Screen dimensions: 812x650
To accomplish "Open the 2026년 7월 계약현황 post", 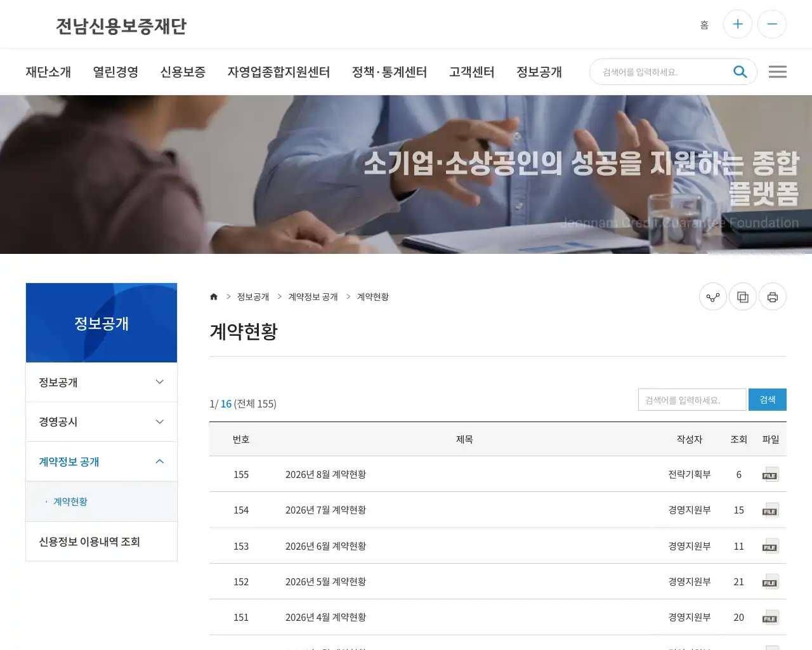I will coord(325,510).
